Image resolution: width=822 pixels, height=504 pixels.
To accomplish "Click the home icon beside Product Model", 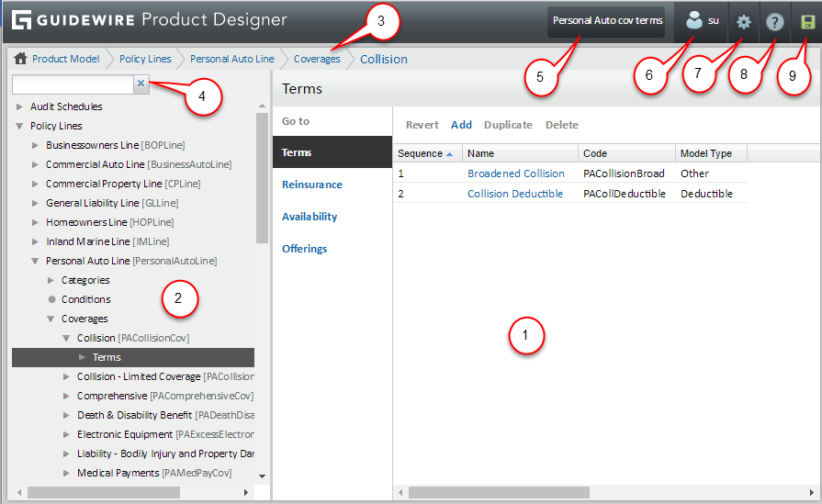I will [x=20, y=58].
